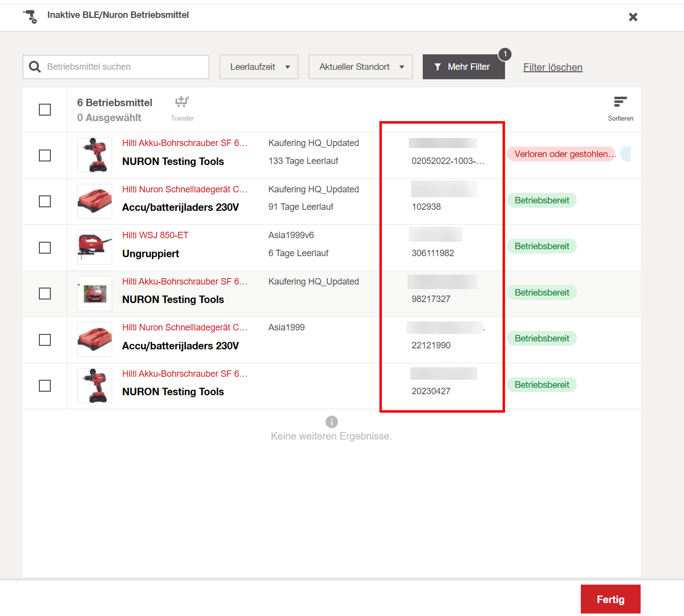This screenshot has width=684, height=616.
Task: Click the Betriebsbereit tag in the 306111982 row
Action: tap(542, 246)
